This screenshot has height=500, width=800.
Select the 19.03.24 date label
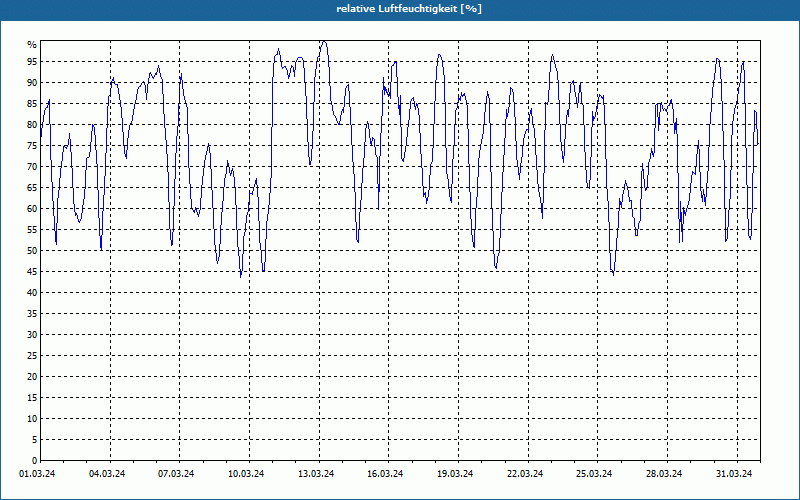(455, 474)
